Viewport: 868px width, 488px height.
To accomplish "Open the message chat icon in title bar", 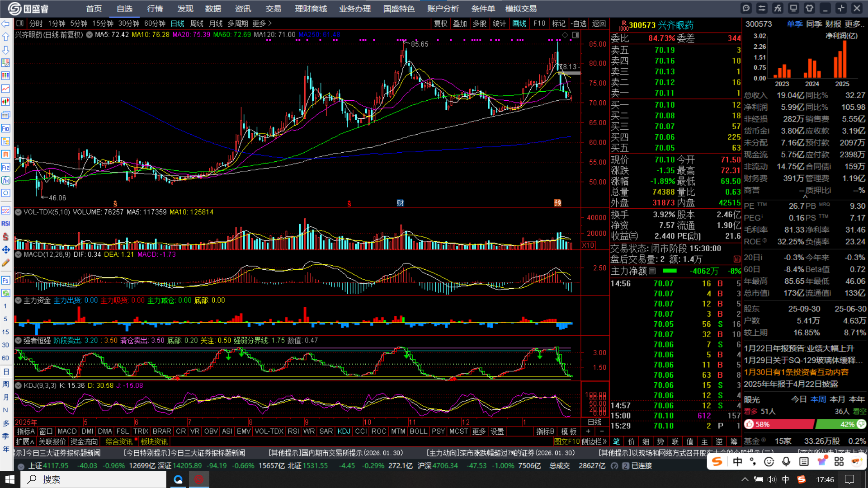I will click(746, 8).
